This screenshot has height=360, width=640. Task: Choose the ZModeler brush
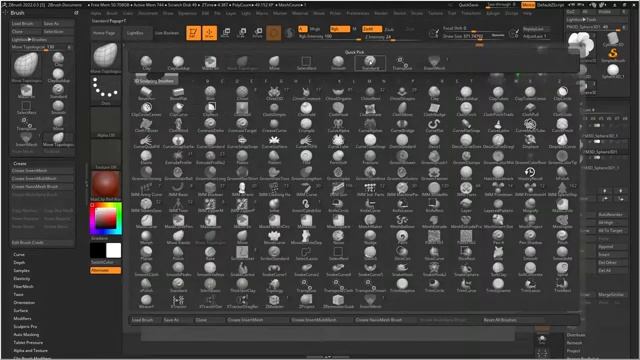pyautogui.click(x=274, y=301)
